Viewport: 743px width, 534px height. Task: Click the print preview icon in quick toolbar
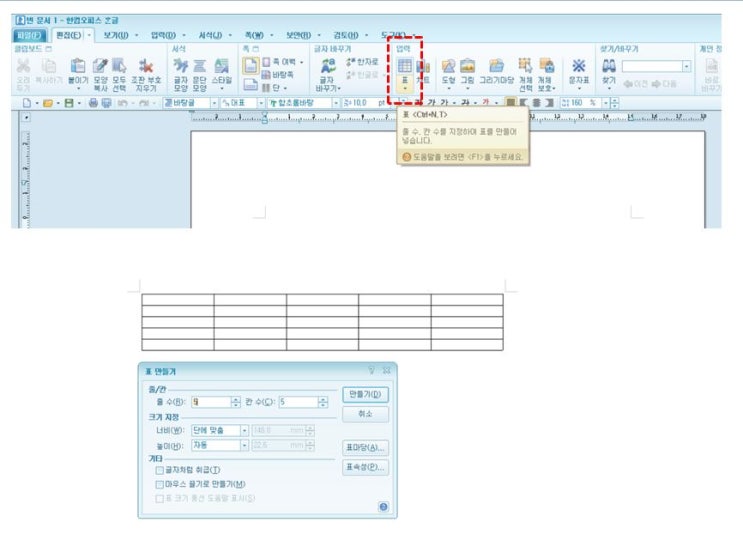point(107,103)
